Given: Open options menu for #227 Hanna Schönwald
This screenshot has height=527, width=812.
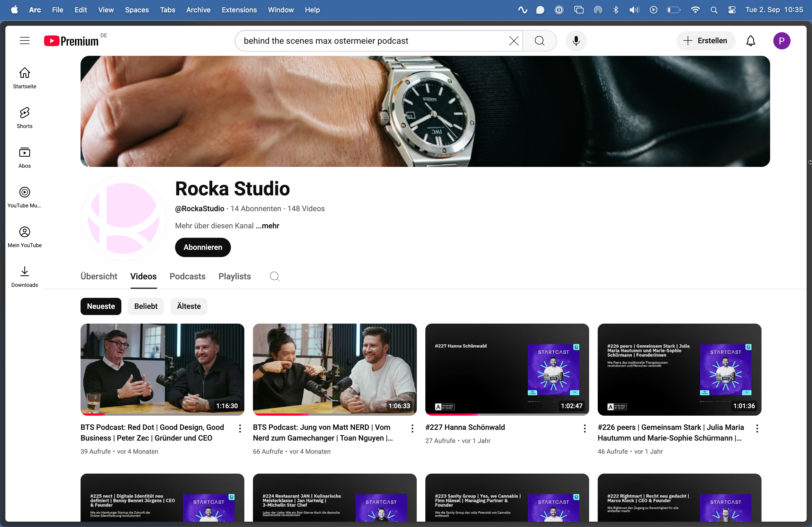Looking at the screenshot, I should pyautogui.click(x=585, y=429).
